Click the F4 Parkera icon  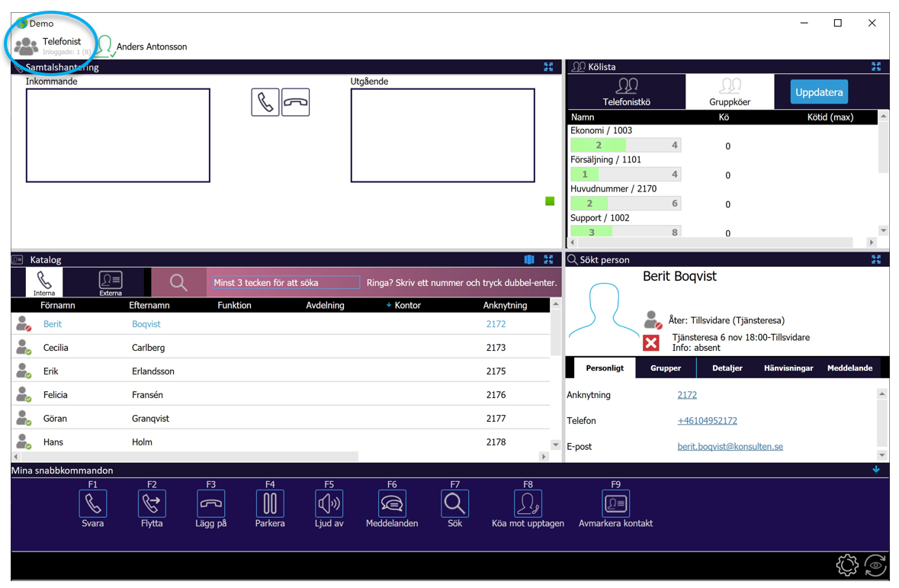coord(270,503)
